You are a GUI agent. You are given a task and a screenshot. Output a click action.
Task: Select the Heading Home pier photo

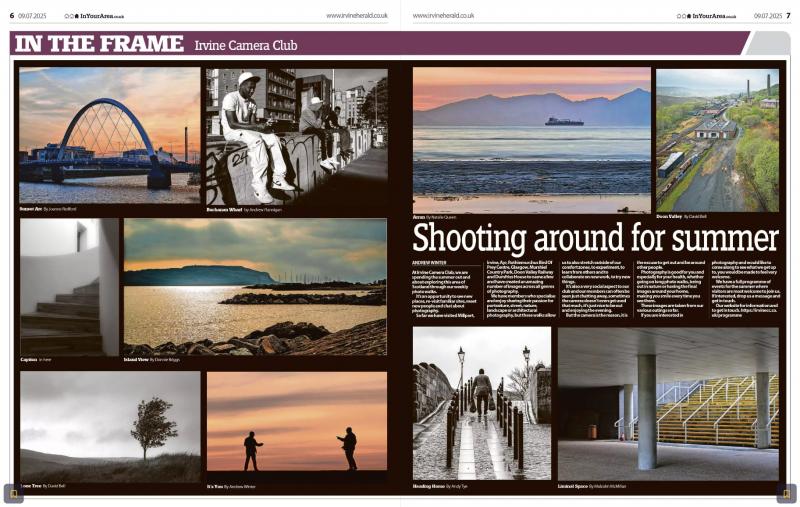tap(481, 402)
